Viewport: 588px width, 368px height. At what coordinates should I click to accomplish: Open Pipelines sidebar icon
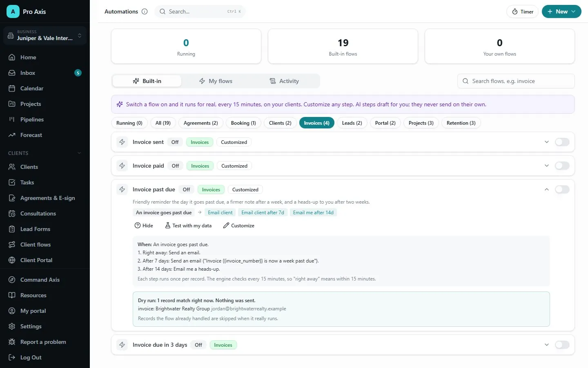point(12,119)
